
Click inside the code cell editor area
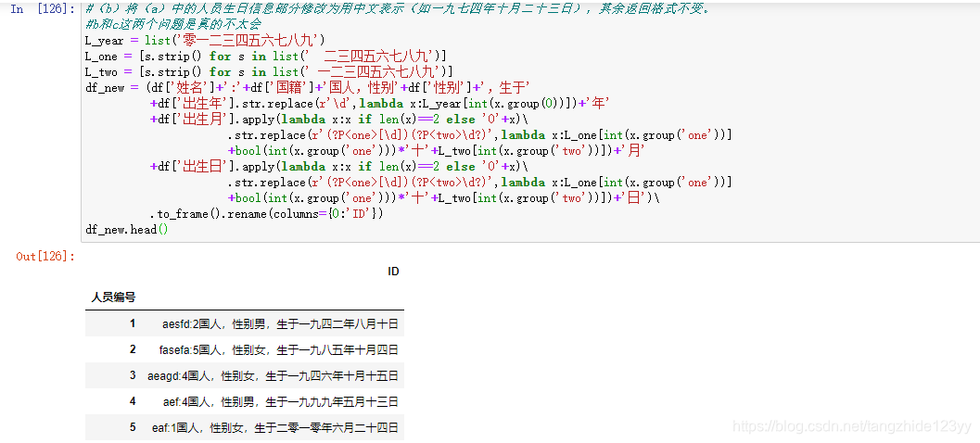(530, 121)
